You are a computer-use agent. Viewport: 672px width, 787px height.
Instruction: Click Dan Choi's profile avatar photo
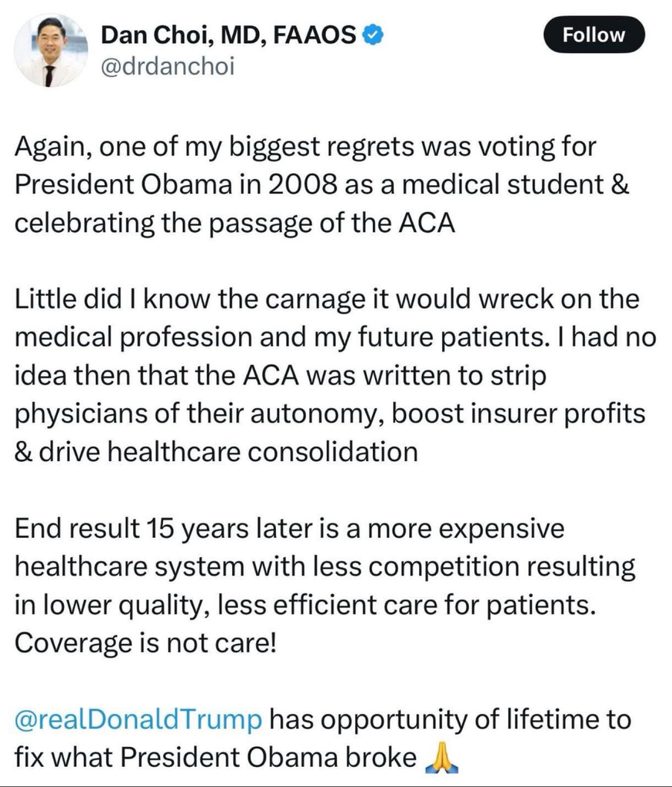point(52,50)
